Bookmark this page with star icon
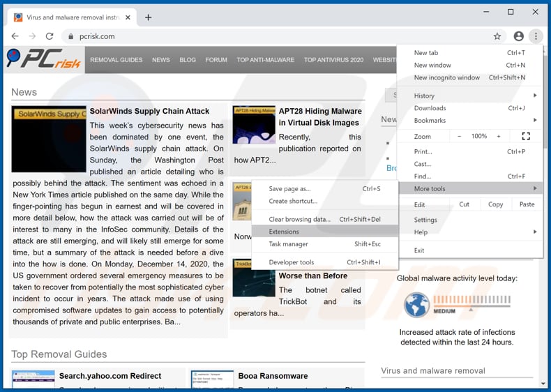The image size is (551, 392). click(497, 36)
